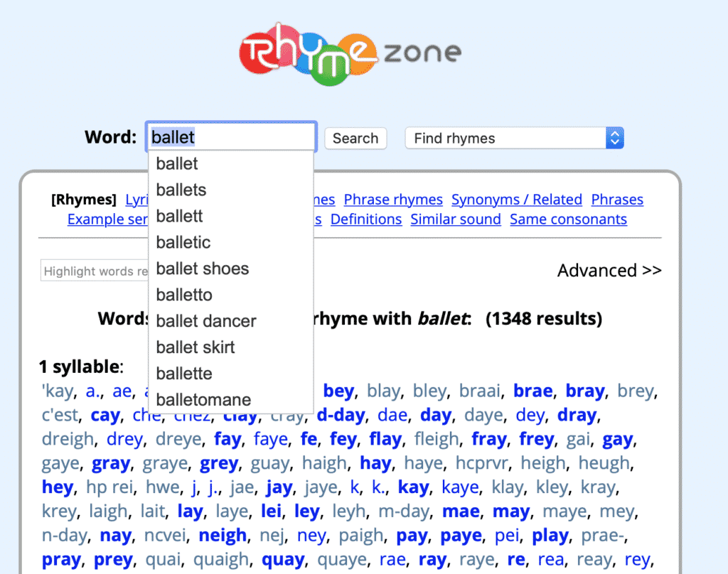Click the rhyme word 'm-day'
The width and height of the screenshot is (728, 574).
(x=404, y=511)
